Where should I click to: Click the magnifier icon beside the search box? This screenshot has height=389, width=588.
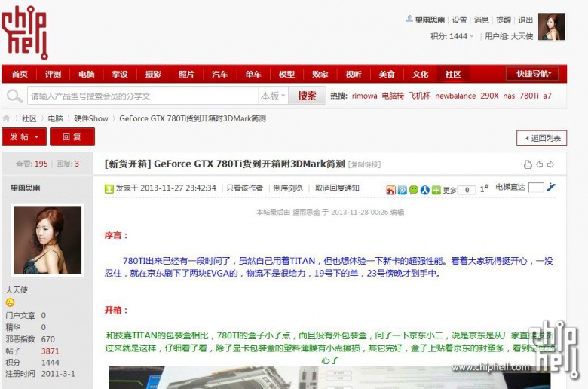14,96
